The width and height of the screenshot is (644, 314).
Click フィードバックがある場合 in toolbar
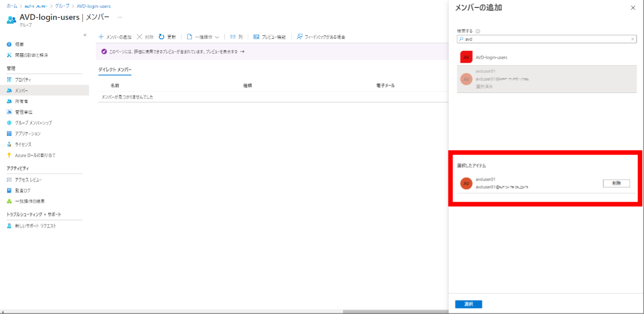coord(321,37)
